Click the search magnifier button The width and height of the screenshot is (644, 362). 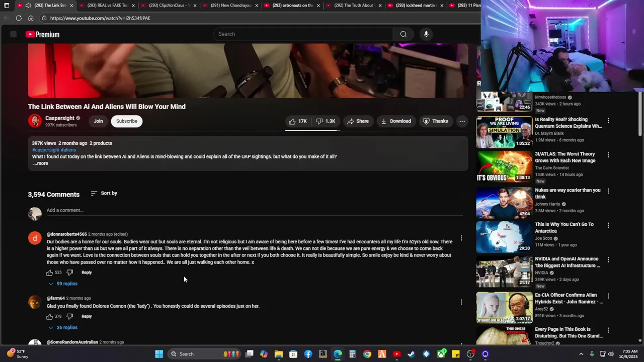click(x=404, y=34)
